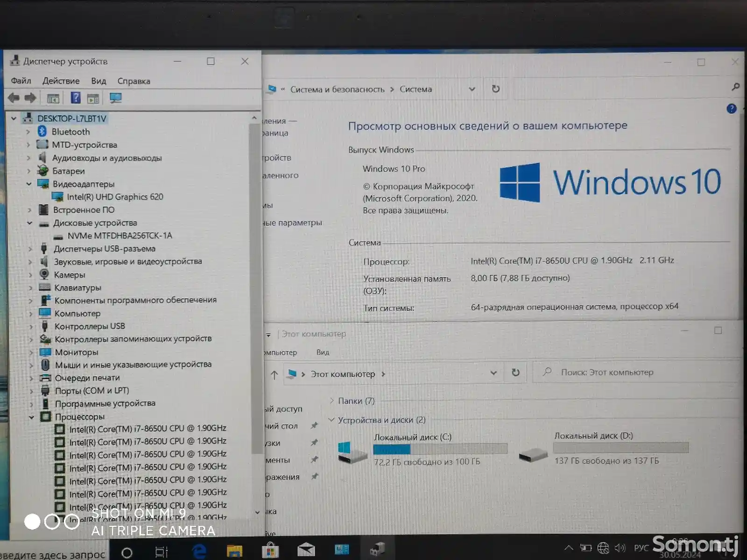Select Контроллеры запоминающих устройств row
747x560 pixels.
click(133, 339)
